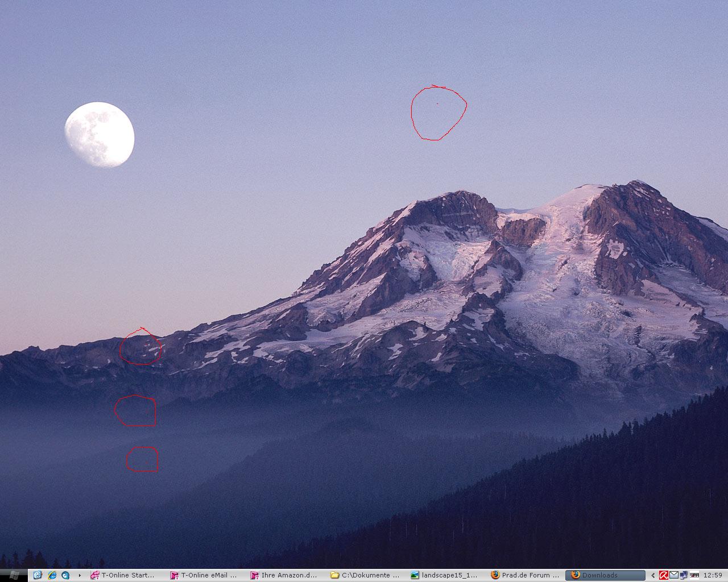Click the Show Desktop quick launch icon

[38, 575]
